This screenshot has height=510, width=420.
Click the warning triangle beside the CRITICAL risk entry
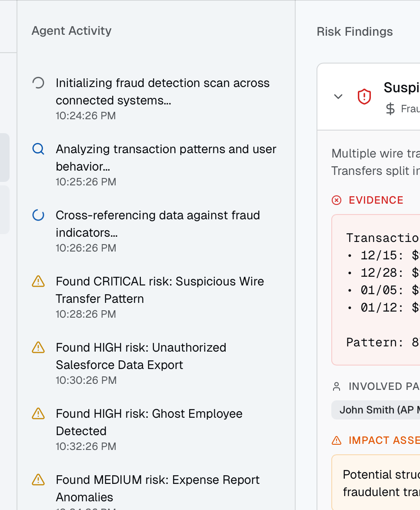(x=38, y=282)
